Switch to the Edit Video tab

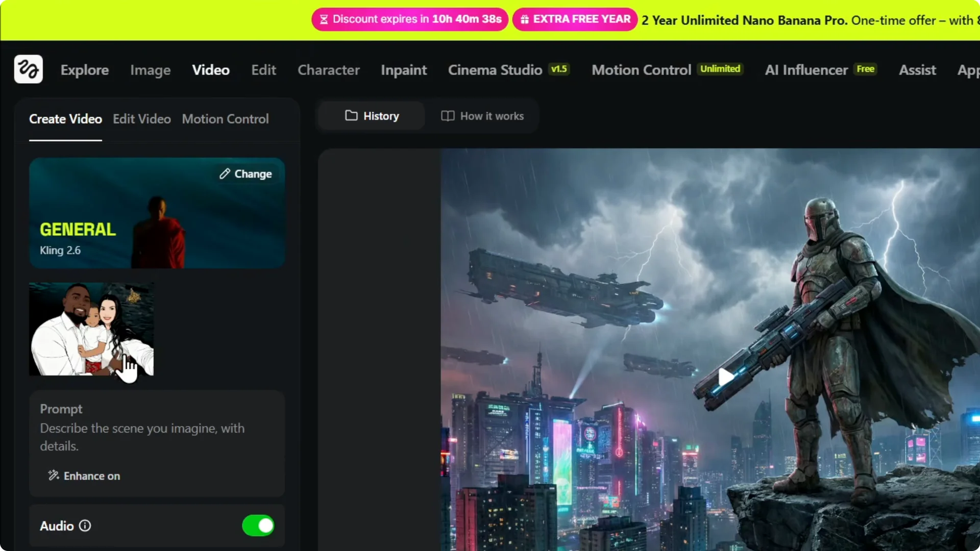tap(141, 119)
